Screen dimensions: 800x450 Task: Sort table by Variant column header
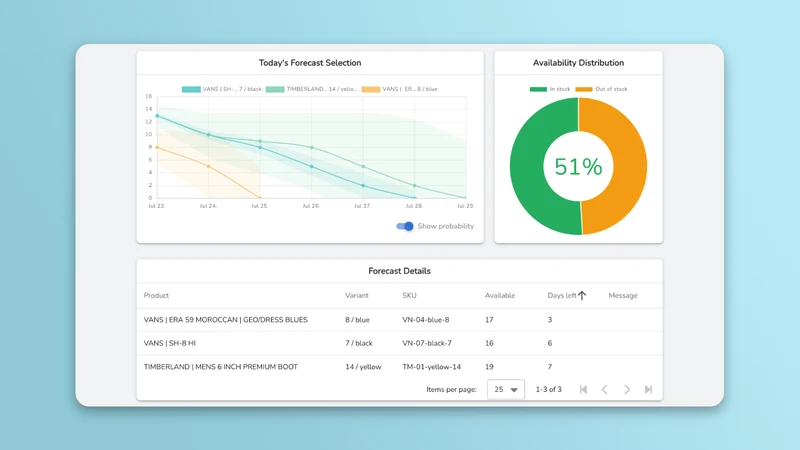[x=357, y=295]
